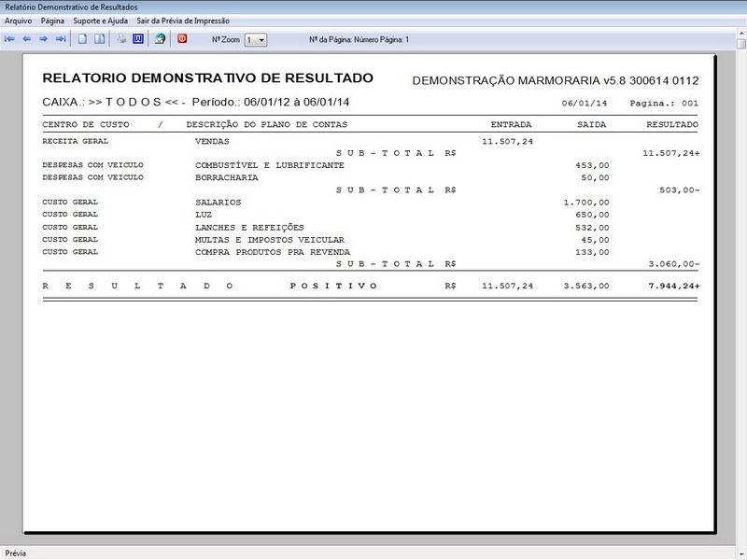
Task: Export the report via the globe icon
Action: coord(159,39)
